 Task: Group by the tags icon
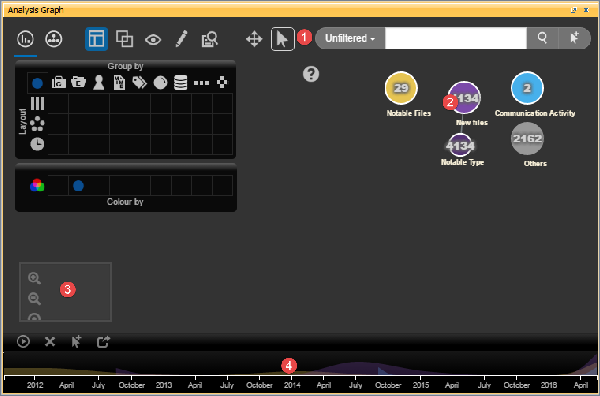point(140,82)
